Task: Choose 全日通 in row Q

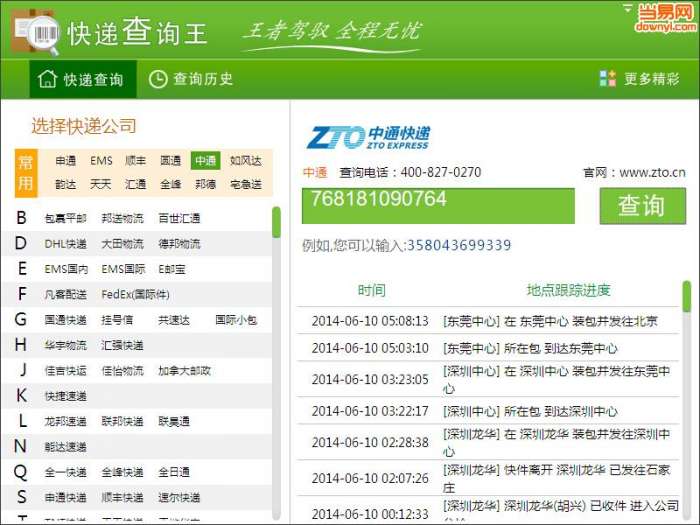Action: click(174, 472)
